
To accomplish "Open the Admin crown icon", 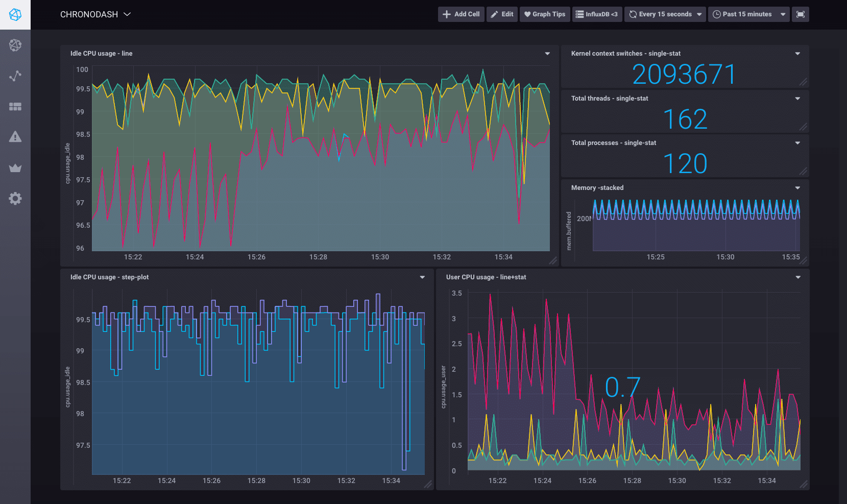I will (x=15, y=168).
